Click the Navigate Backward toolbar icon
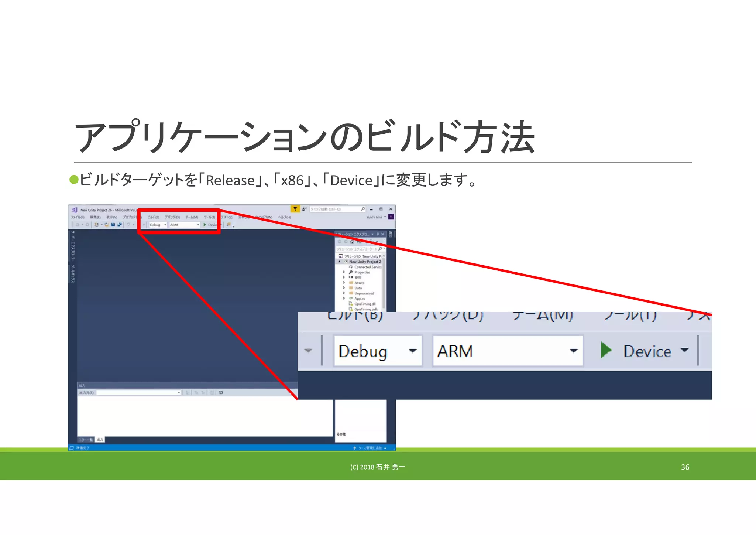 click(x=78, y=225)
